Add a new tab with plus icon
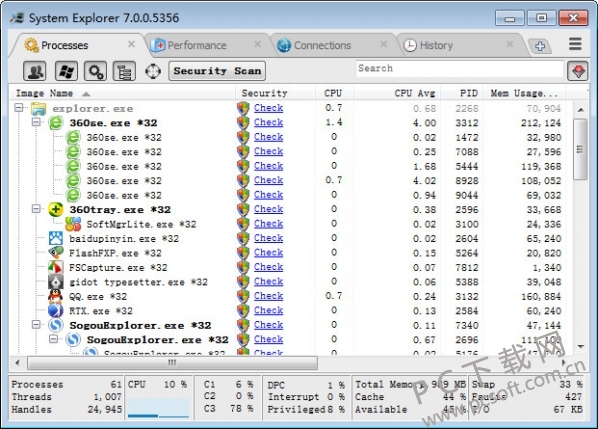The width and height of the screenshot is (598, 429). (x=540, y=46)
